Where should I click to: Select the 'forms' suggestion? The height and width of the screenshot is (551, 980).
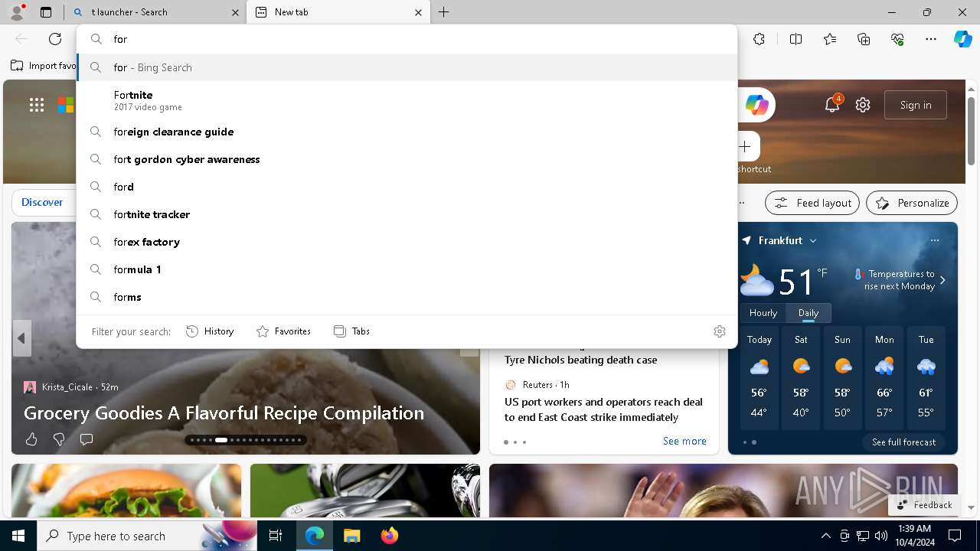(x=407, y=297)
